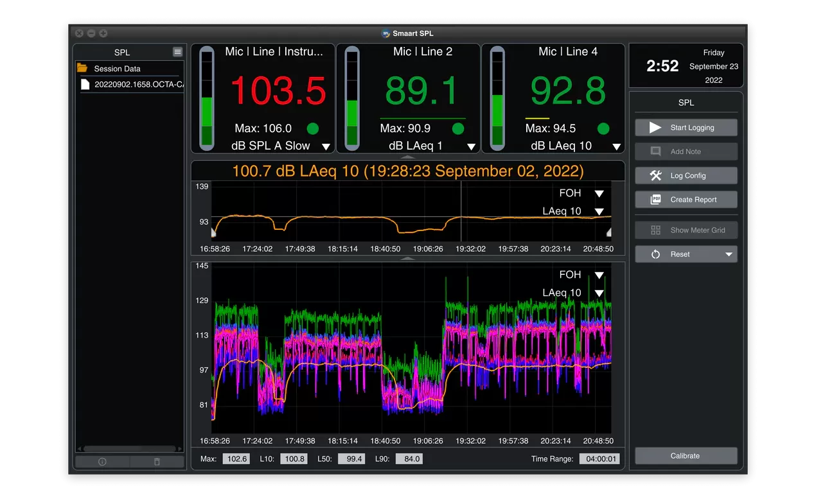Open LAeq 10 dropdown in lower log graph
The image size is (816, 504).
coord(599,293)
